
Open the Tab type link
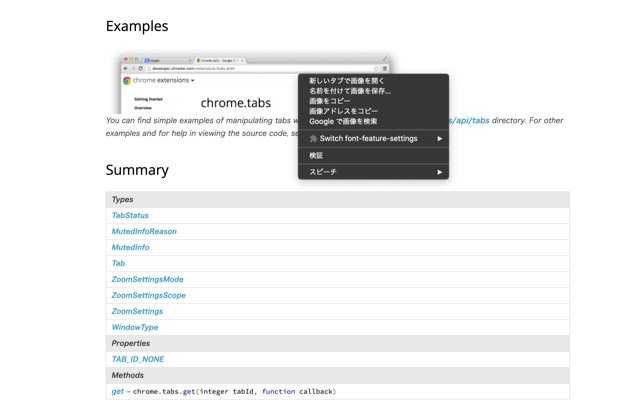coord(118,263)
